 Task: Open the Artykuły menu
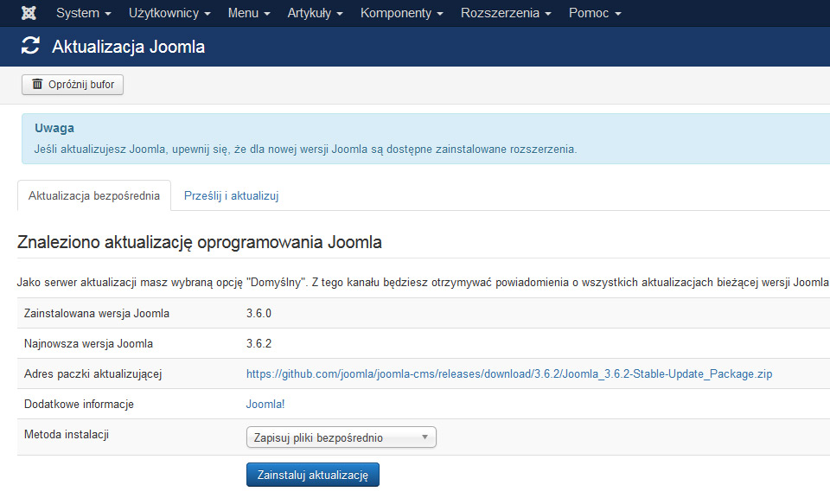315,13
